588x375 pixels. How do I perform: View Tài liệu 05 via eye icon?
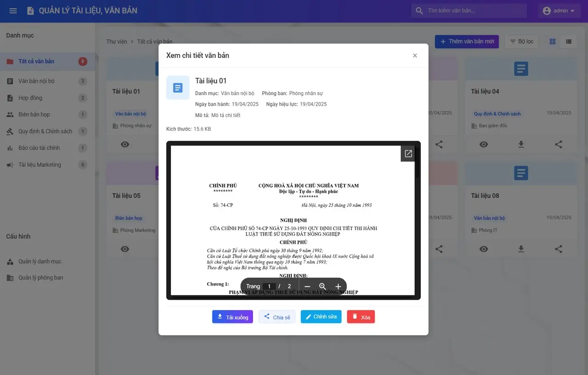tap(125, 249)
